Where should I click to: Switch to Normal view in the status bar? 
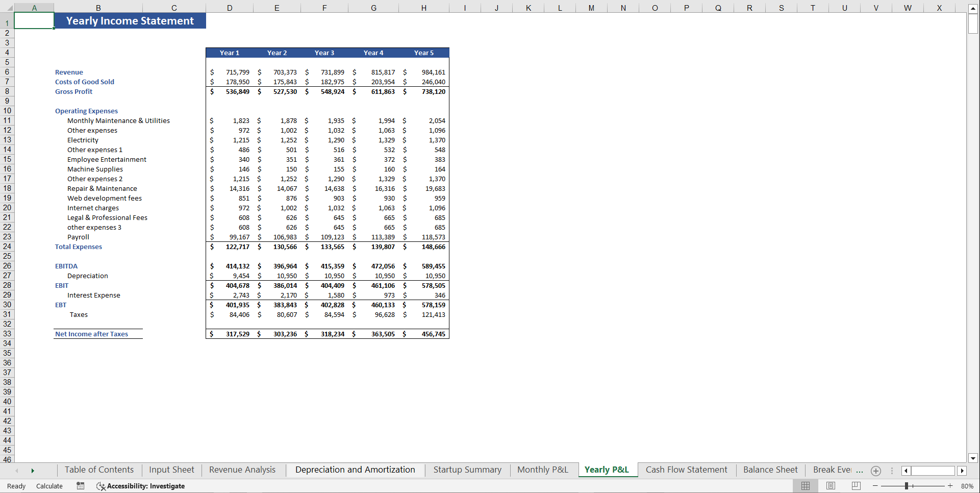click(805, 486)
